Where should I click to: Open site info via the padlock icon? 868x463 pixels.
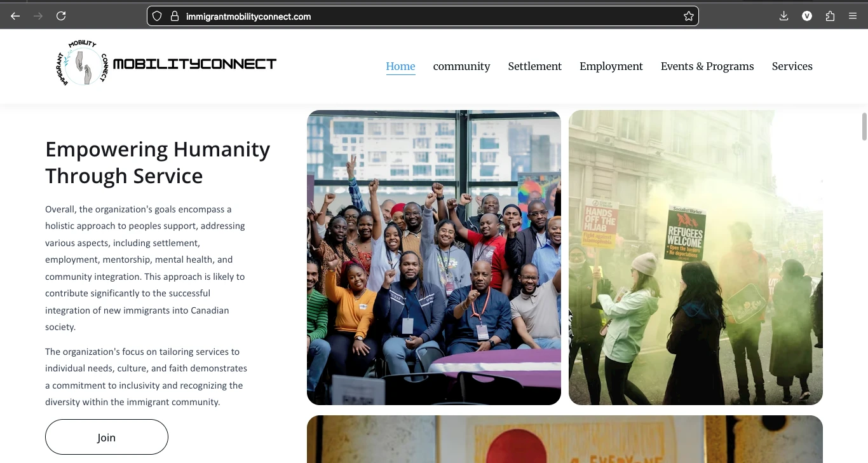pos(175,17)
